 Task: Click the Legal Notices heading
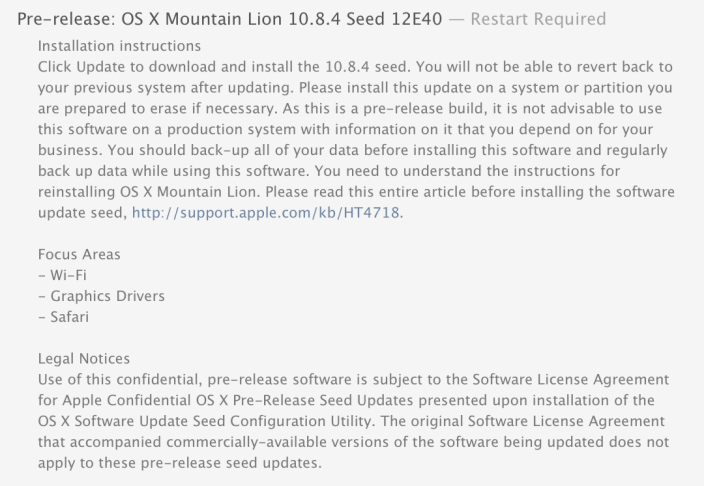coord(84,358)
